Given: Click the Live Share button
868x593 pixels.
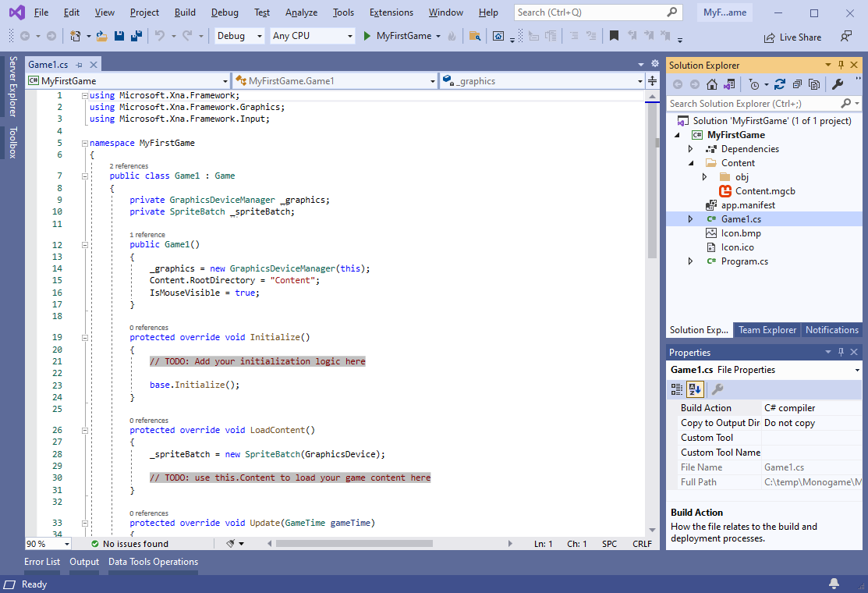Looking at the screenshot, I should click(x=792, y=37).
